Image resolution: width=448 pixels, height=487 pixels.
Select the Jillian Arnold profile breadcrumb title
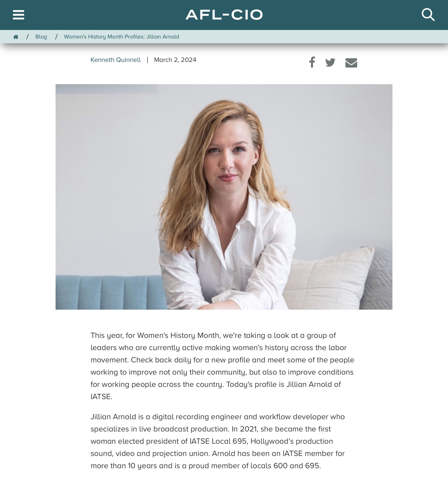[x=121, y=37]
